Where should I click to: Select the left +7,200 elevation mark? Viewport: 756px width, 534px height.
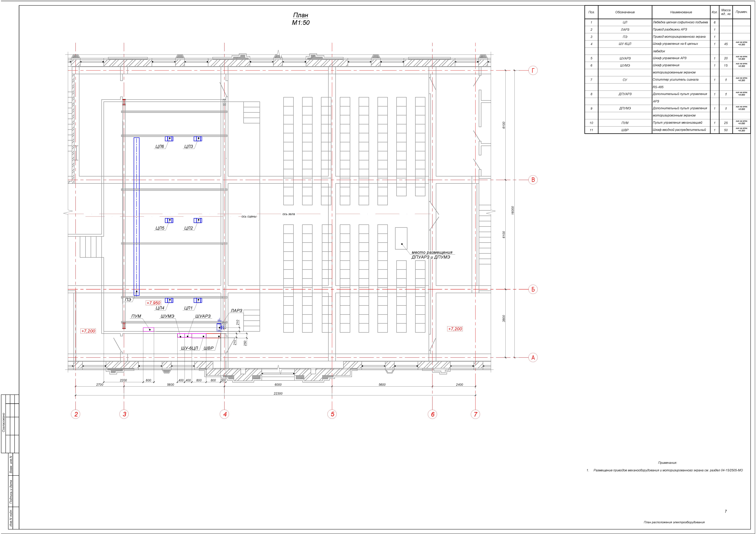pos(88,331)
